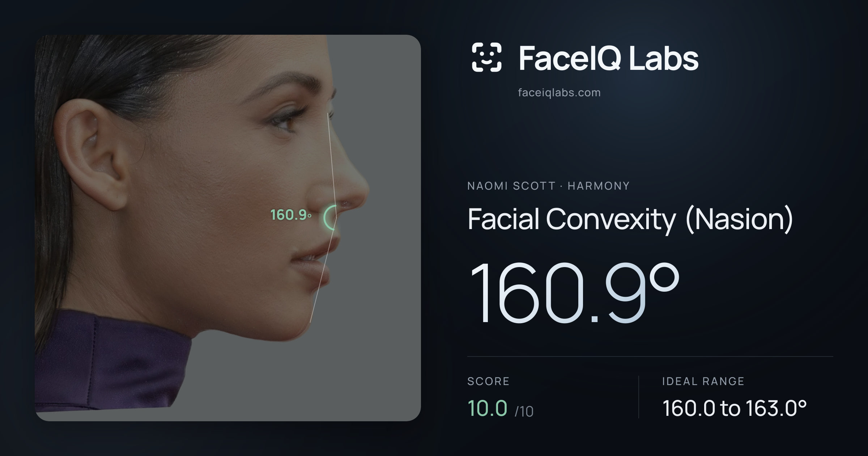This screenshot has width=868, height=456.
Task: Click the IDEAL RANGE label
Action: pos(703,381)
